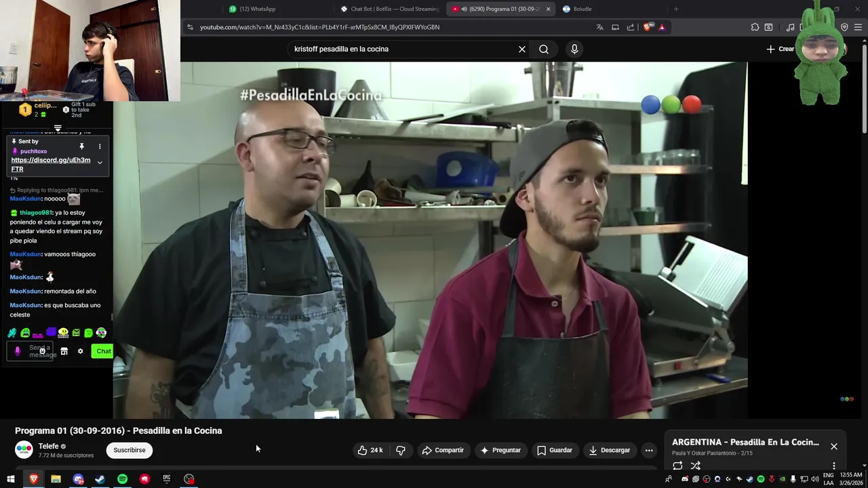Open the discord.gg link in pinned message
Screen dimensions: 868x488
(51, 165)
